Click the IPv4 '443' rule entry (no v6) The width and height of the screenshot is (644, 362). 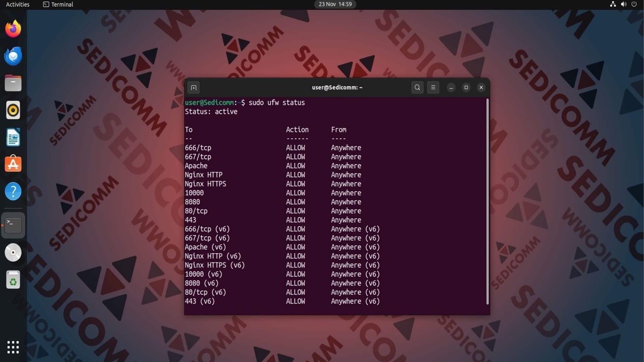pos(191,220)
